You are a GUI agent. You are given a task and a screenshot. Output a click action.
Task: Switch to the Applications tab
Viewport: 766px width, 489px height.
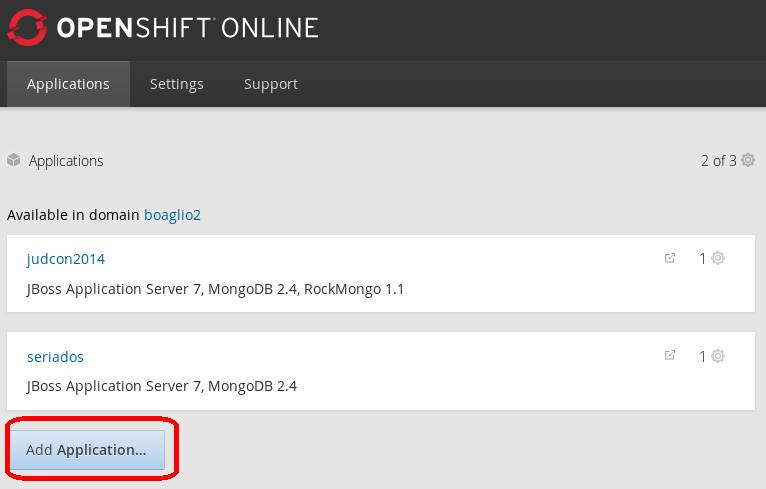68,84
